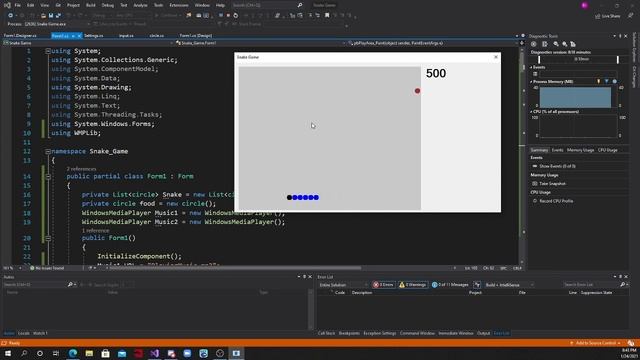Collapse the Events section in Diagnostic Tools
Screen dimensions: 640x360
(x=531, y=67)
